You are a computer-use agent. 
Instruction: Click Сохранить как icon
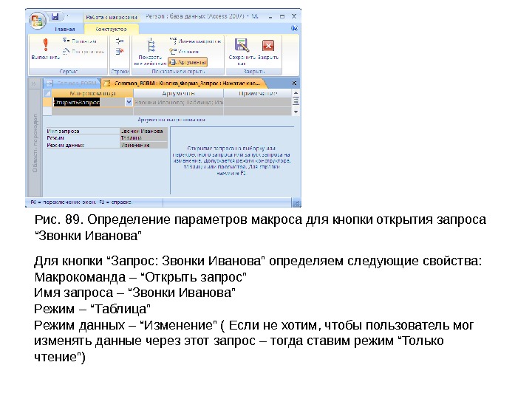pyautogui.click(x=242, y=51)
